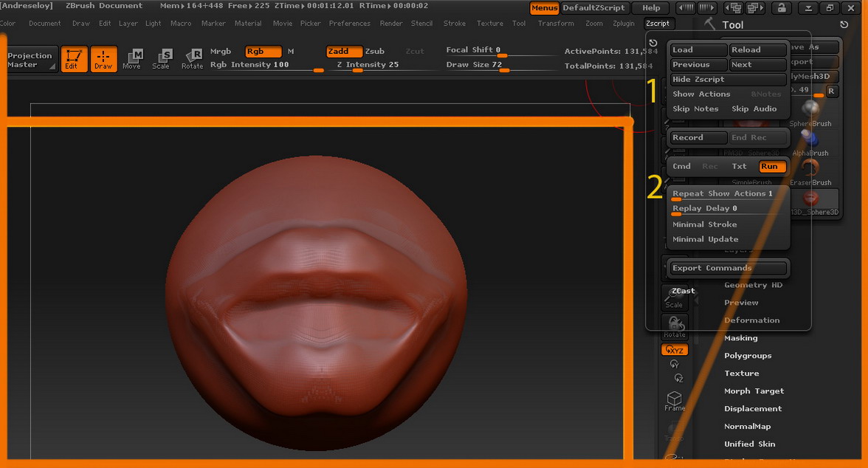This screenshot has height=468, width=868.
Task: Toggle the Rgb paint mode
Action: [x=263, y=51]
